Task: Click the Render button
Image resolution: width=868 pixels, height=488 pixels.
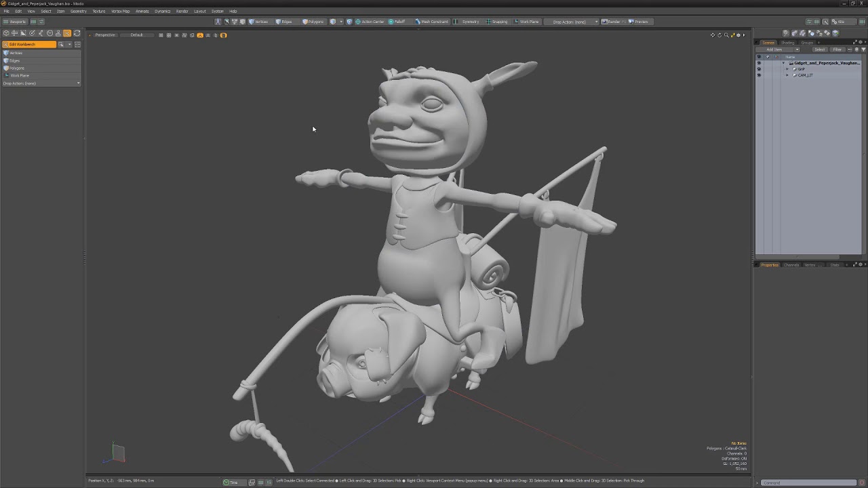Action: [611, 22]
